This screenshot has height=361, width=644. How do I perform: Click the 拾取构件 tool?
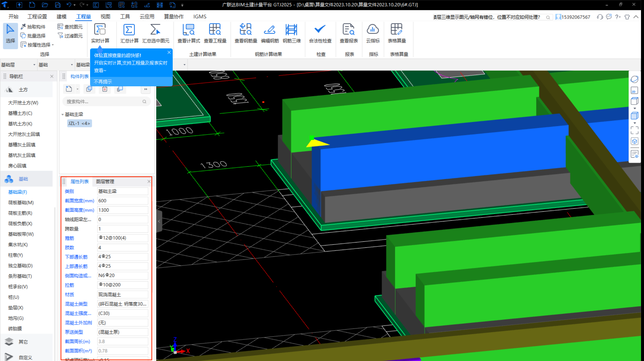click(x=33, y=27)
